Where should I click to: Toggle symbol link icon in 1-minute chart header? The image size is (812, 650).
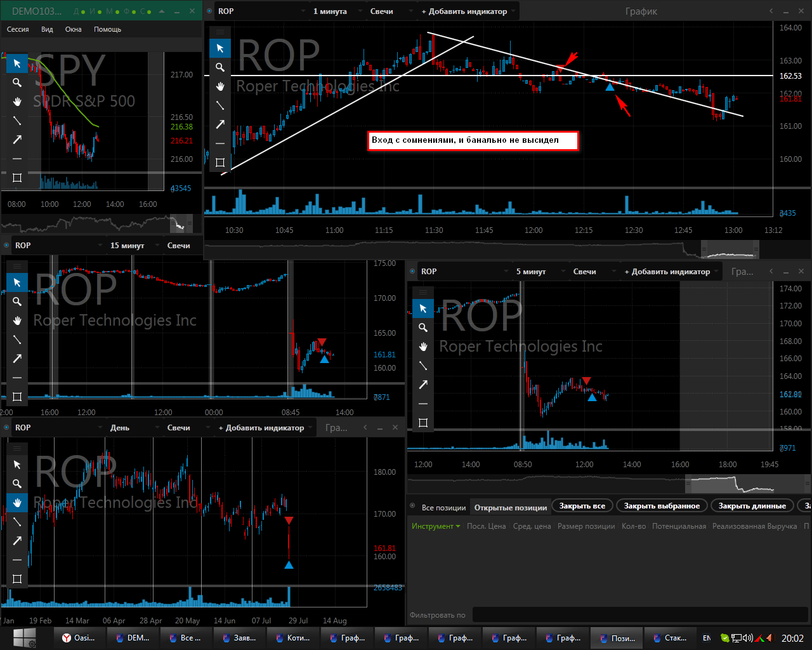point(210,11)
